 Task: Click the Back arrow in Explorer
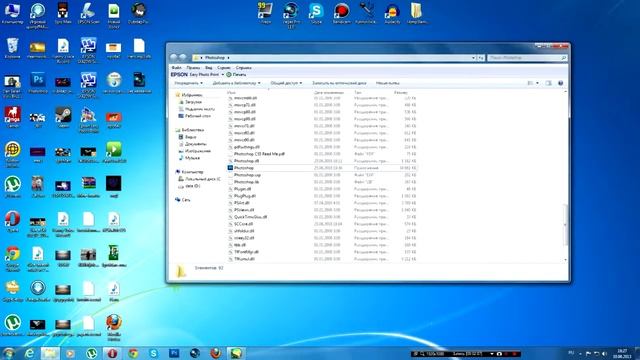[174, 58]
